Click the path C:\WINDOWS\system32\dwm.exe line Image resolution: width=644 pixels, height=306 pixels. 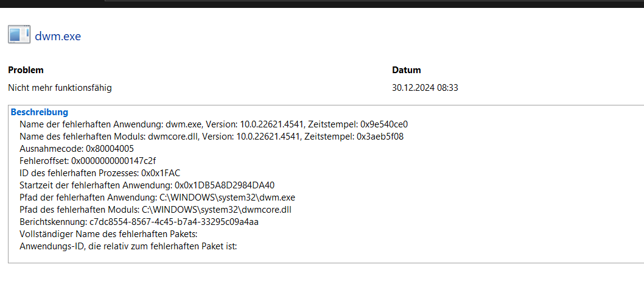pos(157,197)
